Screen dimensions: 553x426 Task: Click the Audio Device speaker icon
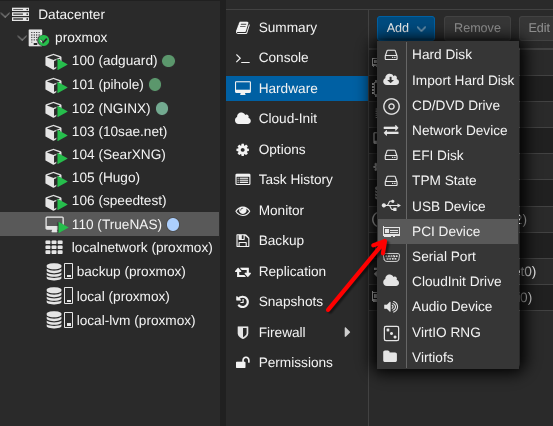coord(391,307)
